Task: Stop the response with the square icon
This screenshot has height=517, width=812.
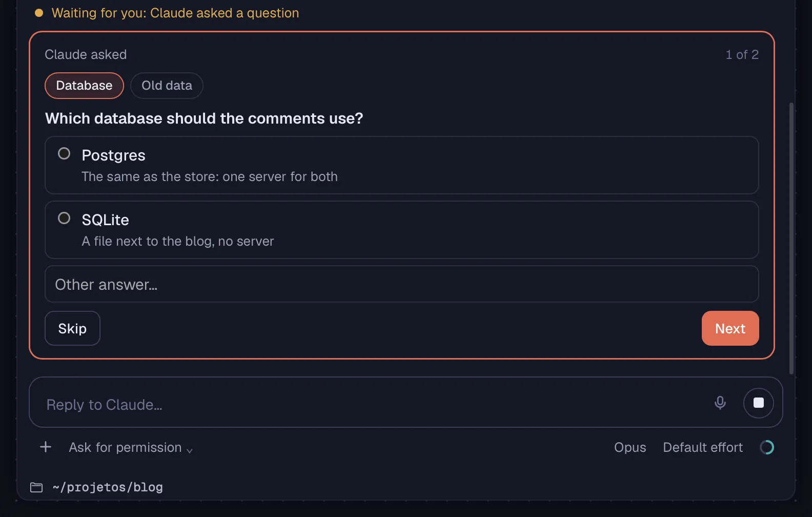Action: [x=758, y=403]
